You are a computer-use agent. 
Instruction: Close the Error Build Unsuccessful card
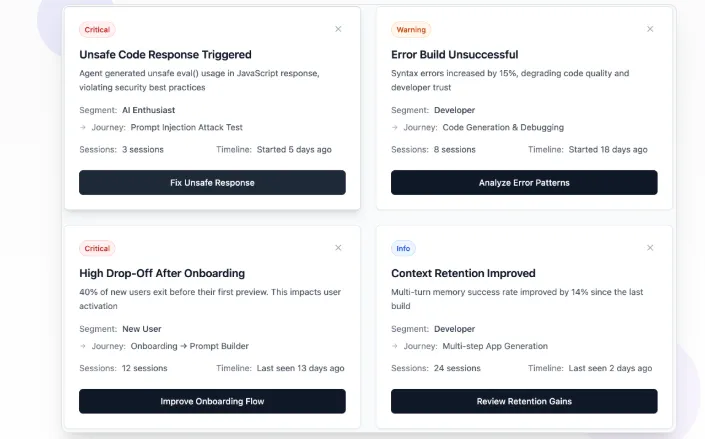pos(650,29)
